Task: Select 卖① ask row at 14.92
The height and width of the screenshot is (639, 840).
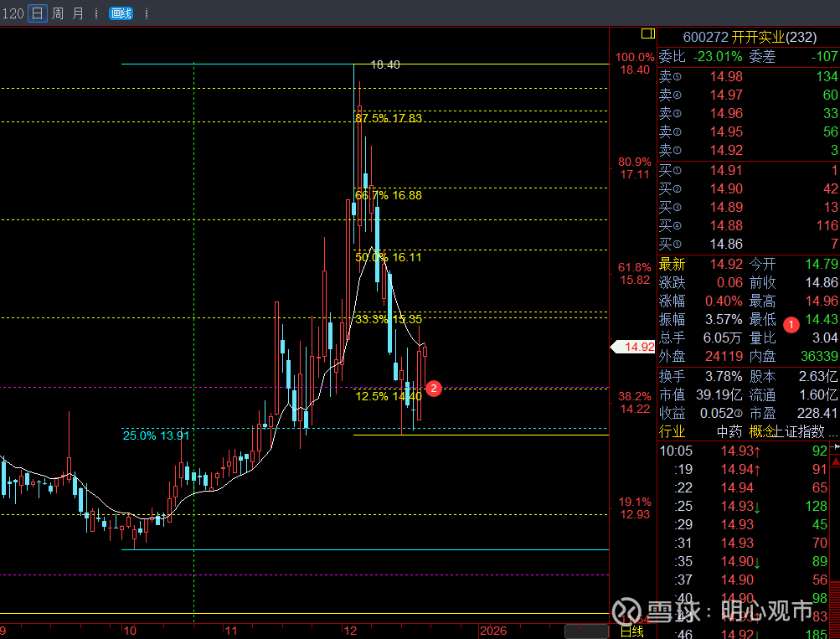Action: pos(749,151)
